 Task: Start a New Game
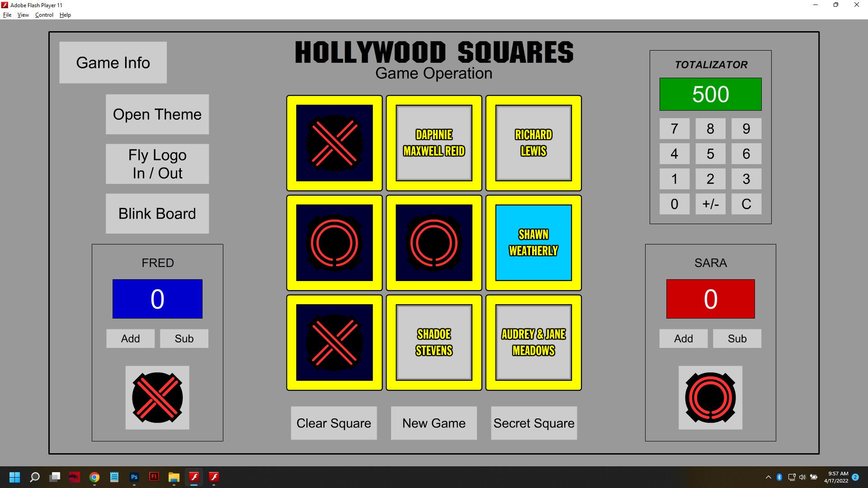pos(434,423)
